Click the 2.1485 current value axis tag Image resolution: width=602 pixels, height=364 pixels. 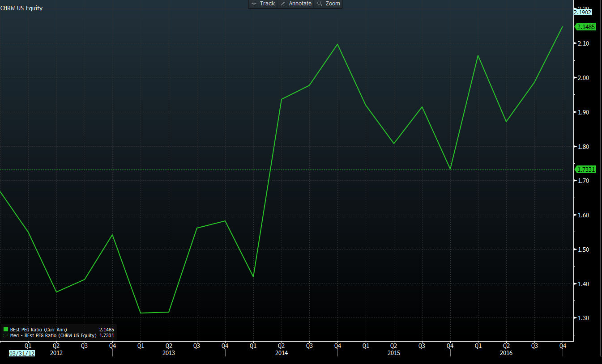click(x=585, y=27)
